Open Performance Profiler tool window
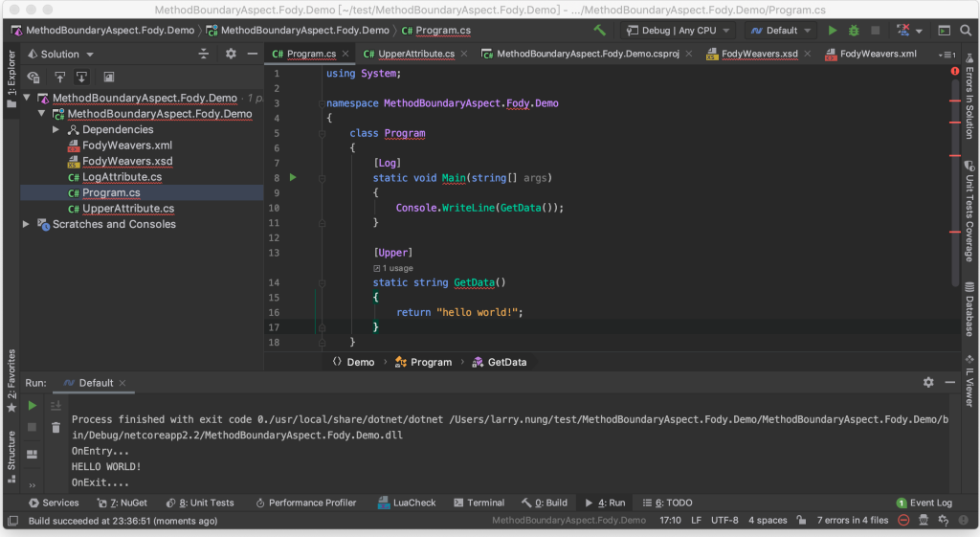The image size is (980, 537). tap(305, 503)
